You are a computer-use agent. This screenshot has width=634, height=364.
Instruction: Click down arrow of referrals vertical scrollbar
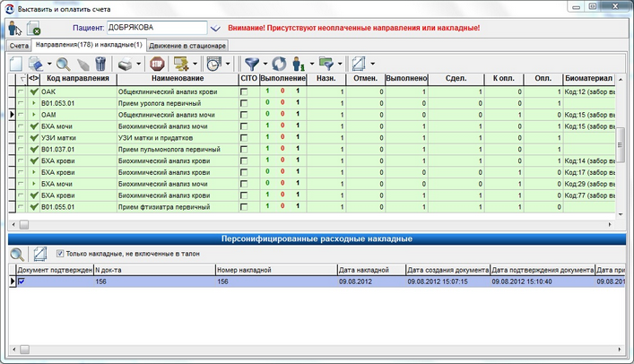coord(621,214)
